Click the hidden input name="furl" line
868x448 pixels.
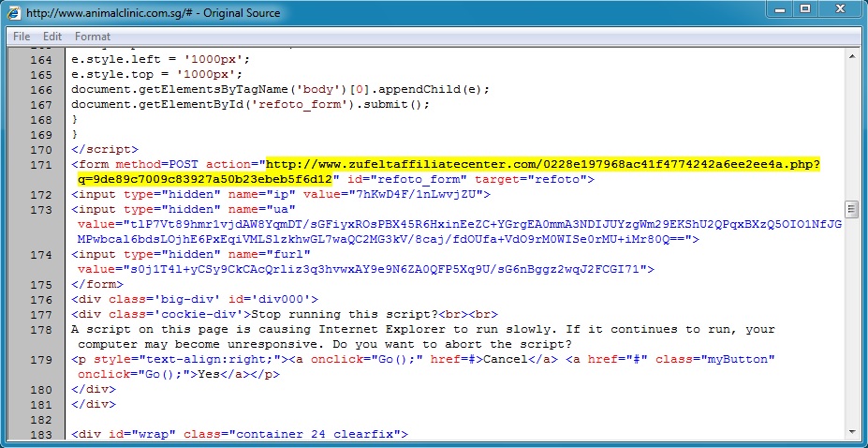coord(191,254)
